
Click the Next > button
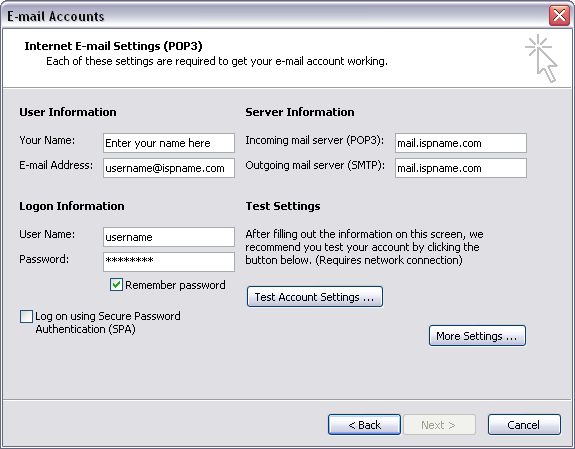pyautogui.click(x=439, y=425)
